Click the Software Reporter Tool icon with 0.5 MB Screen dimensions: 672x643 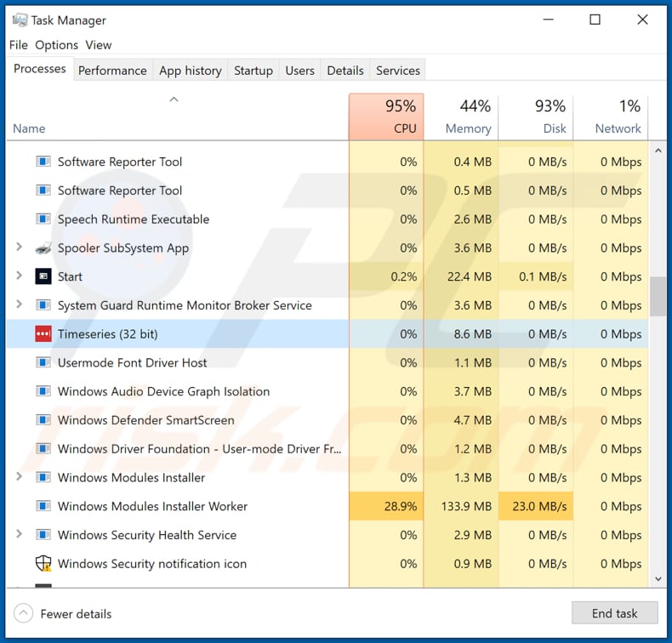43,191
